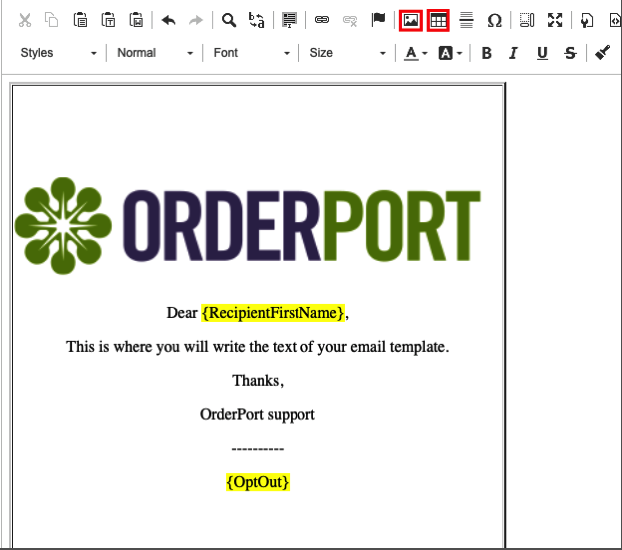The height and width of the screenshot is (550, 622).
Task: Insert a link with chain icon
Action: click(322, 19)
